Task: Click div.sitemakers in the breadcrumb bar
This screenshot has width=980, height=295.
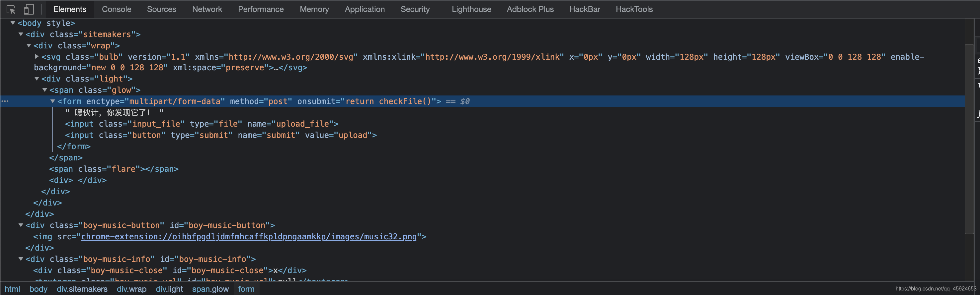Action: [82, 289]
